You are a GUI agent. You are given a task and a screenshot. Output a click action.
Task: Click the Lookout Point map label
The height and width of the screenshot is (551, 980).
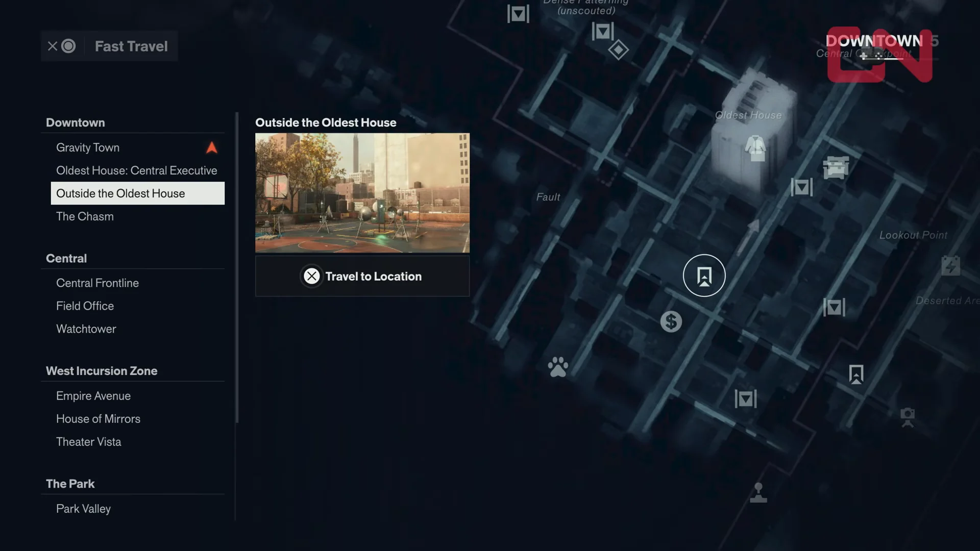coord(913,235)
